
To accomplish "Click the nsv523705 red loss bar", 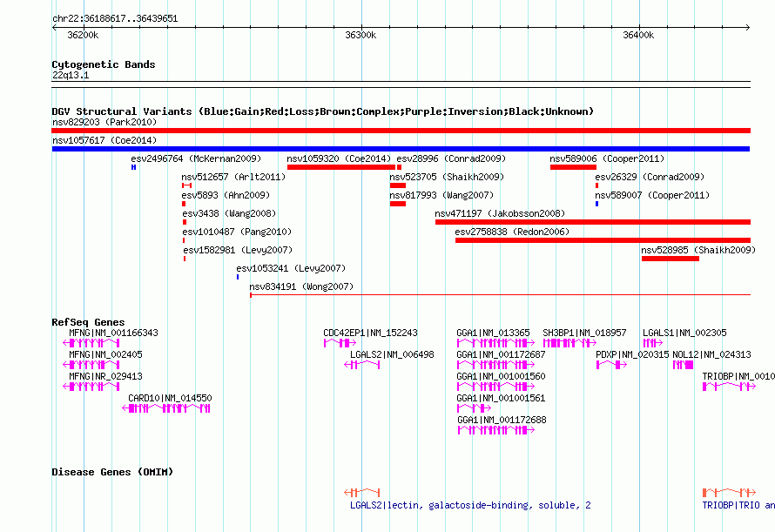I will pyautogui.click(x=397, y=185).
